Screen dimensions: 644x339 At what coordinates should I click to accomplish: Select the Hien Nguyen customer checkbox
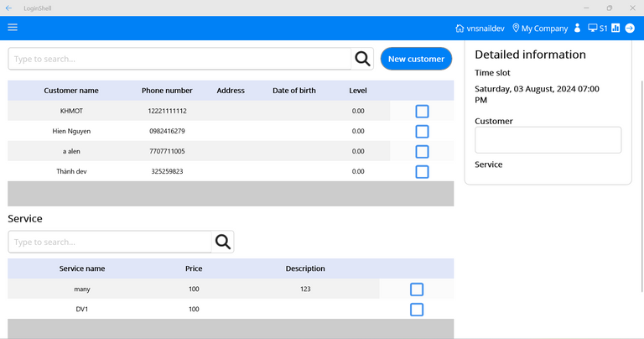pos(422,131)
